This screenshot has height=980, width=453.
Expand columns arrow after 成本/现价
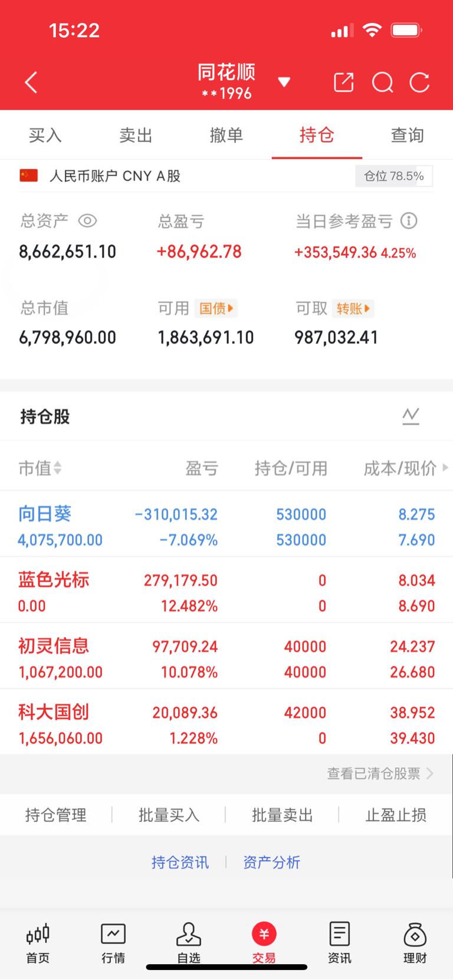[x=445, y=468]
